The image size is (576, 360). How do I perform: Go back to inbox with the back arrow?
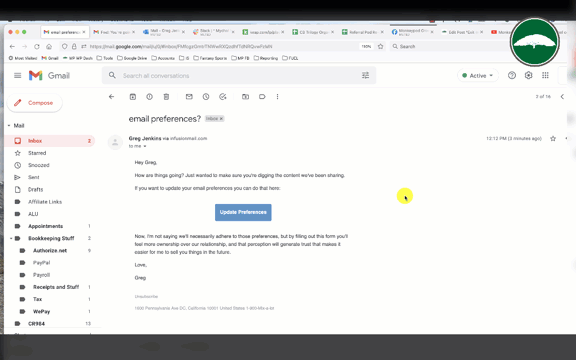coord(111,97)
